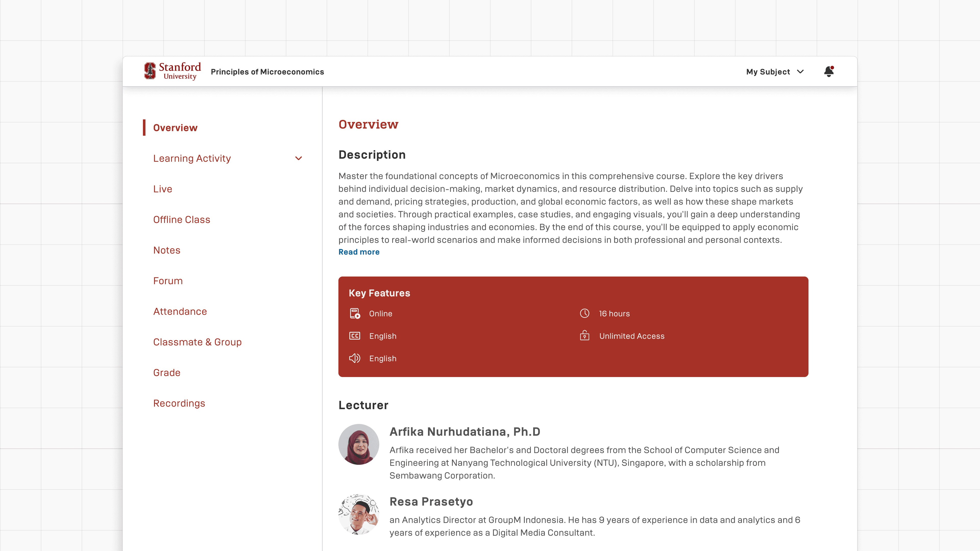
Task: Click the 16 hours clock icon
Action: (584, 313)
